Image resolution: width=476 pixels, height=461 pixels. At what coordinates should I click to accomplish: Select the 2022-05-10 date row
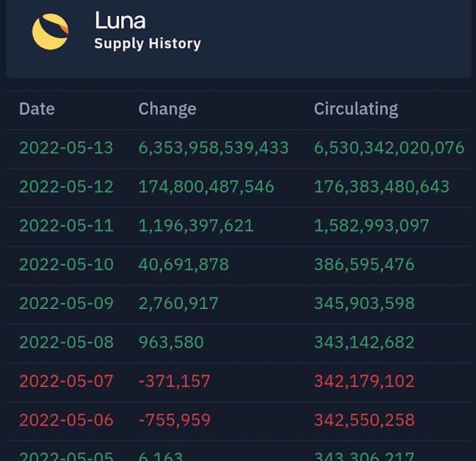point(66,265)
